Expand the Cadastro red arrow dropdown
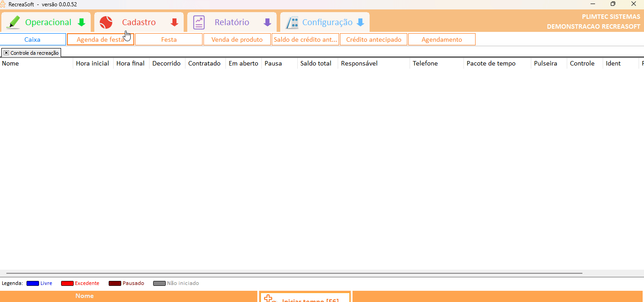Screen dimensions: 644x302 click(174, 22)
